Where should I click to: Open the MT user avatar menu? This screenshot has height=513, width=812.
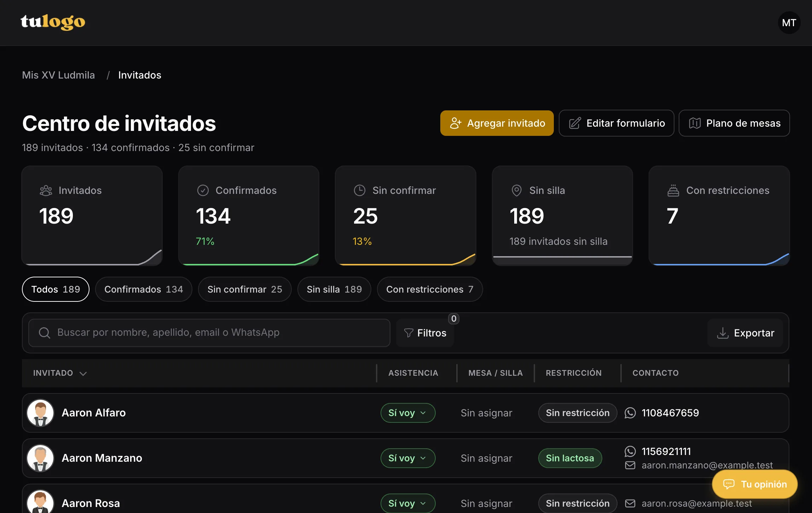click(789, 23)
